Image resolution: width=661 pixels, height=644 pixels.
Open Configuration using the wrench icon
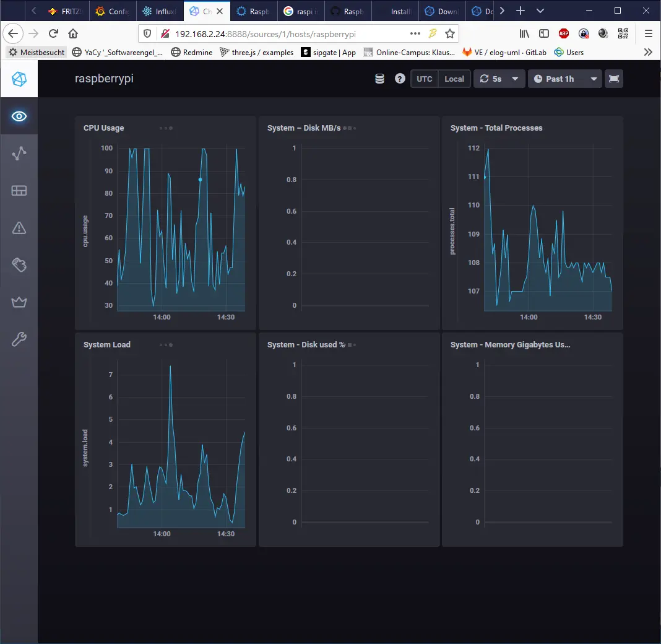click(19, 339)
